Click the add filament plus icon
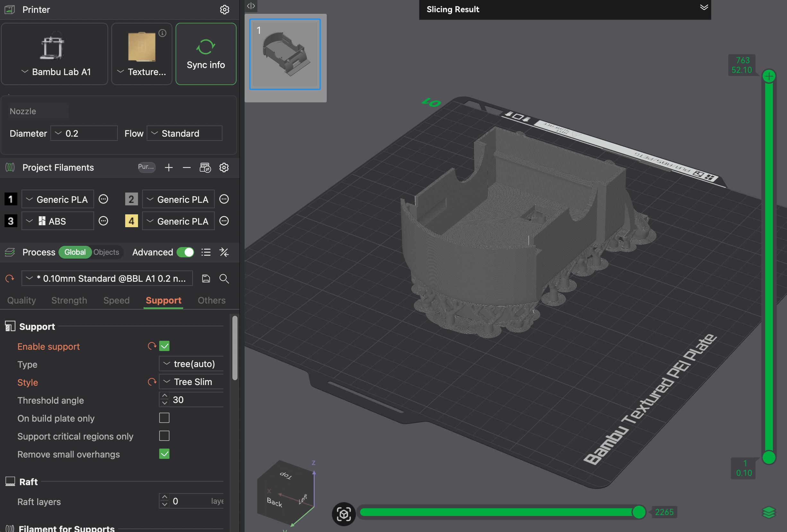The image size is (787, 532). pos(169,167)
